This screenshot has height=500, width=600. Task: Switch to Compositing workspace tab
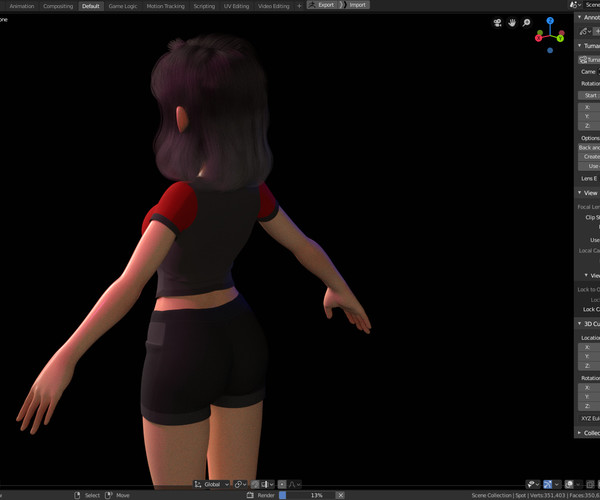[58, 6]
